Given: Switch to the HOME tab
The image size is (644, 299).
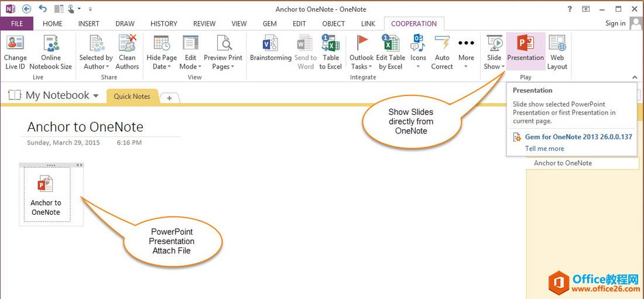Looking at the screenshot, I should pos(53,23).
